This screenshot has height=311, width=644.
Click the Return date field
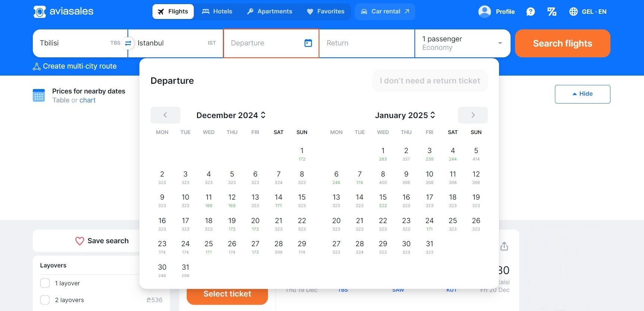[x=367, y=43]
